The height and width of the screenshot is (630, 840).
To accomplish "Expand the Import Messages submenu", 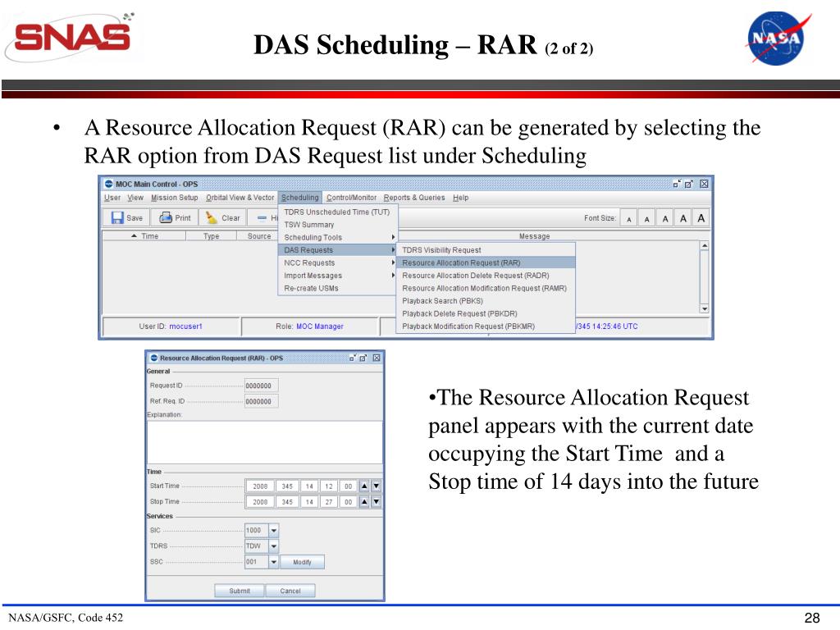I will [x=337, y=276].
